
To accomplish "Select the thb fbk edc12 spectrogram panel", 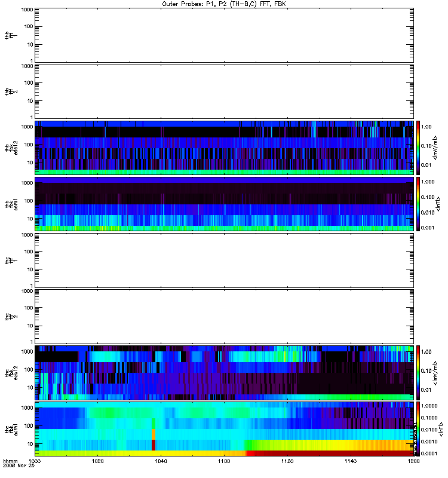I will click(224, 148).
